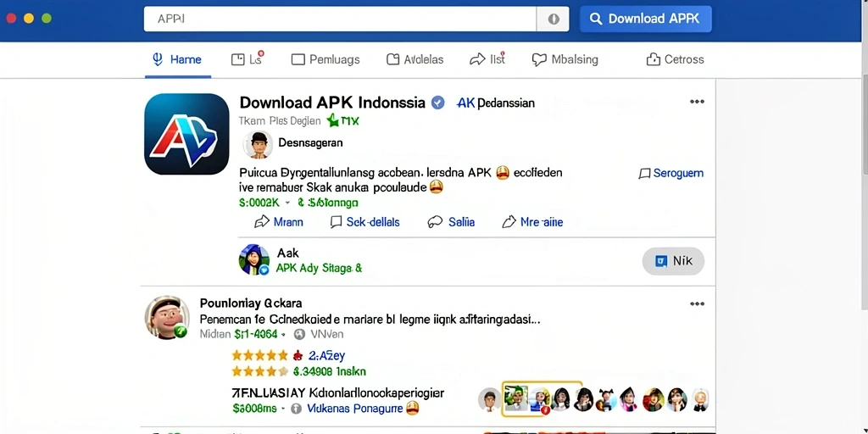Click the first avatar in reaction row
This screenshot has width=868, height=434.
(489, 399)
